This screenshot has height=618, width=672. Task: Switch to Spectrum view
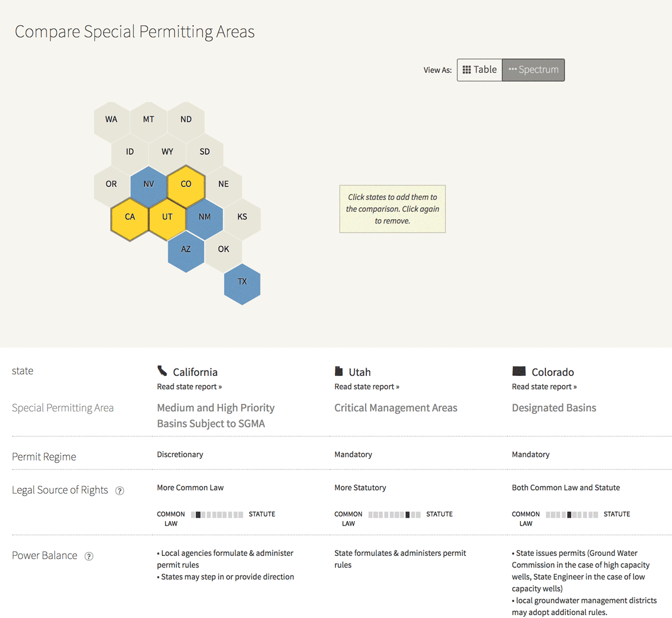[x=533, y=70]
